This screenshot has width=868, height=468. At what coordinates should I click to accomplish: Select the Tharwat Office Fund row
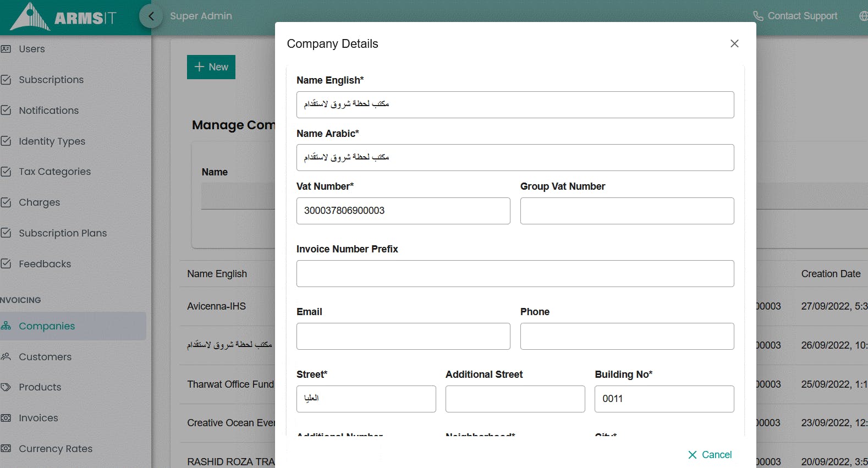tap(230, 384)
